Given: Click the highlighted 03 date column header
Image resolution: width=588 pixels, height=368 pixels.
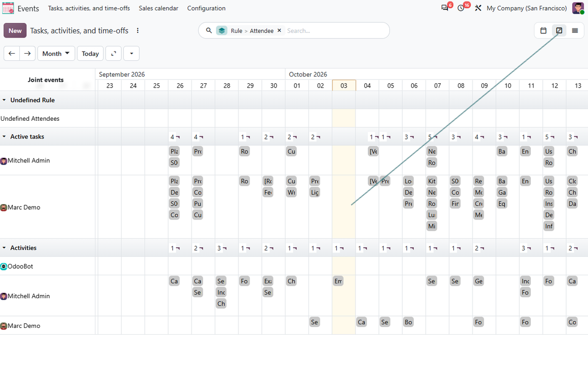Looking at the screenshot, I should (x=344, y=85).
